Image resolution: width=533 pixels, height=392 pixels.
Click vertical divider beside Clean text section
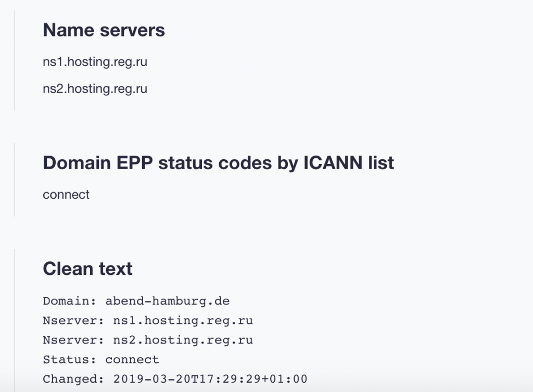tap(14, 320)
